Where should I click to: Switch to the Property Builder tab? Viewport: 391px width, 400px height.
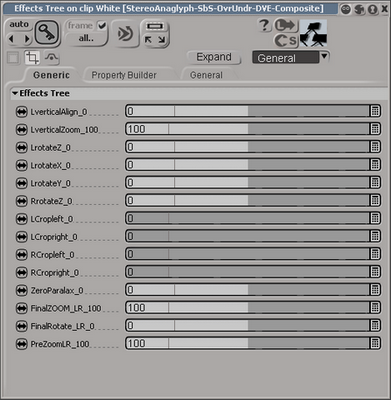pos(124,75)
